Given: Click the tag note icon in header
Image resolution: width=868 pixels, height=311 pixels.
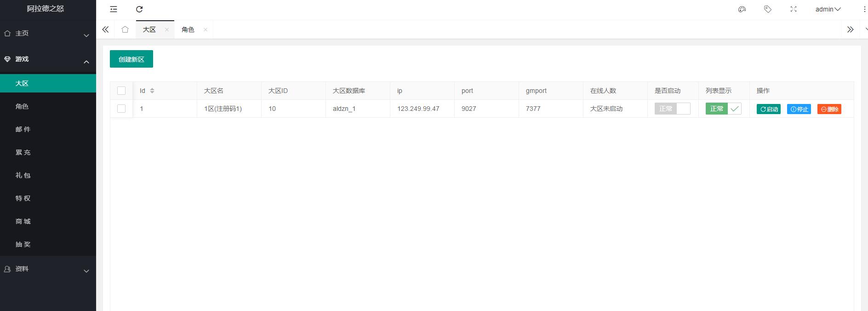Looking at the screenshot, I should coord(767,9).
